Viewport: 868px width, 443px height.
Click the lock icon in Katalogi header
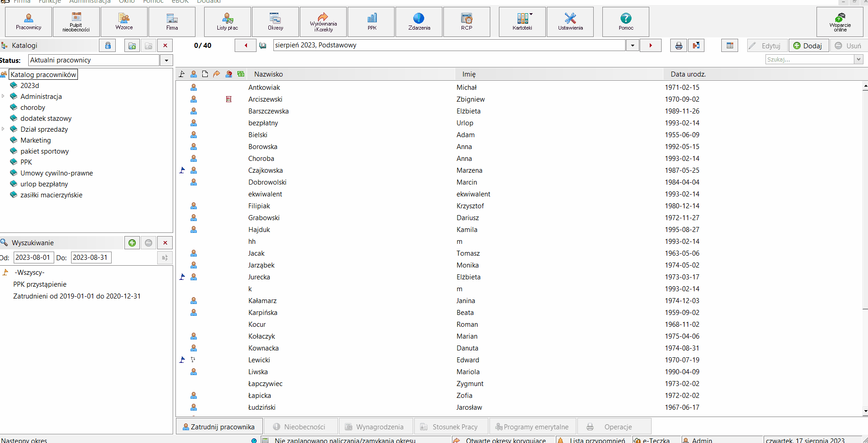pyautogui.click(x=108, y=46)
